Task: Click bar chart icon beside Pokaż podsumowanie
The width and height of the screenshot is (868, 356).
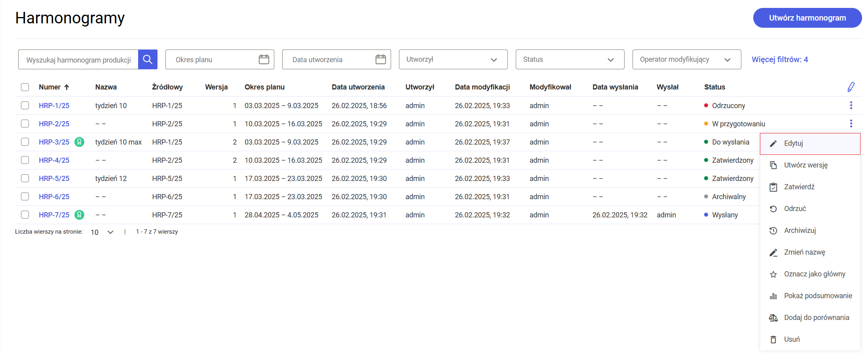Action: [773, 296]
